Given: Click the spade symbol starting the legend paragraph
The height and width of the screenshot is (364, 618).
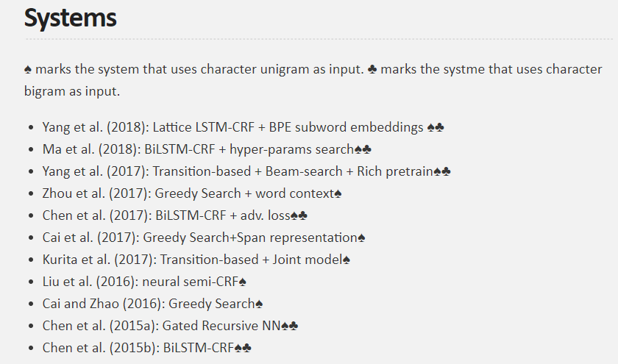Looking at the screenshot, I should tap(28, 69).
